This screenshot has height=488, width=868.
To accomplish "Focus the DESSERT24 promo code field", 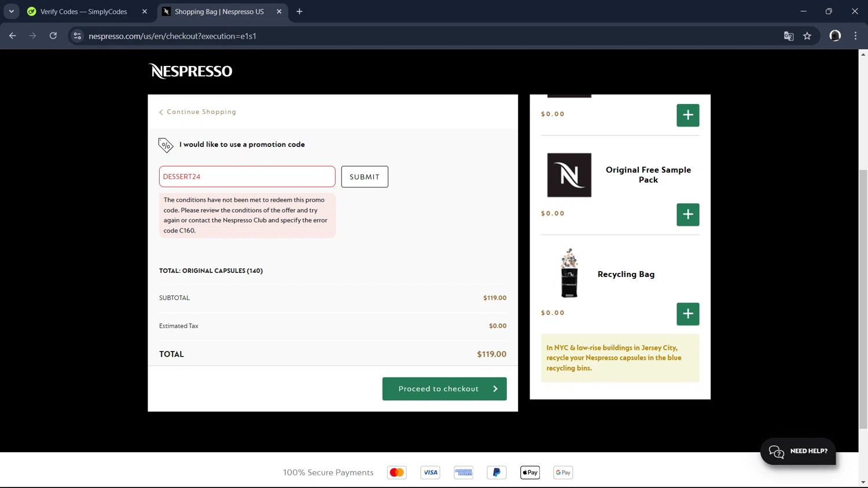I will pos(247,176).
